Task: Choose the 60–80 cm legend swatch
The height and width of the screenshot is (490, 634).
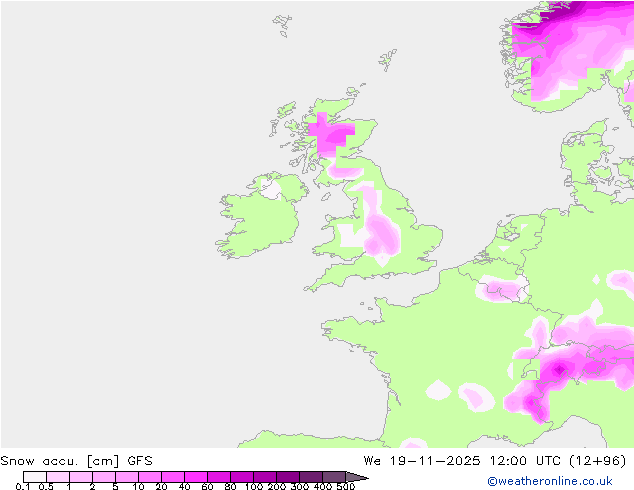Action: tap(219, 477)
